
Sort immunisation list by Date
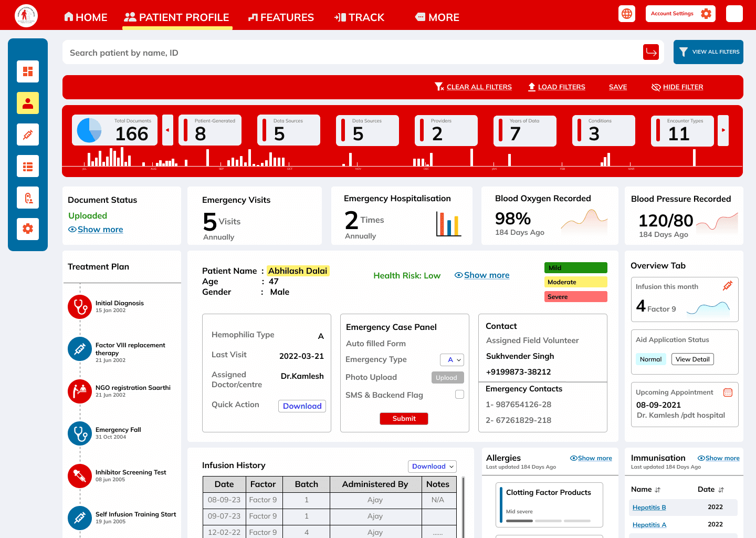[x=721, y=490]
